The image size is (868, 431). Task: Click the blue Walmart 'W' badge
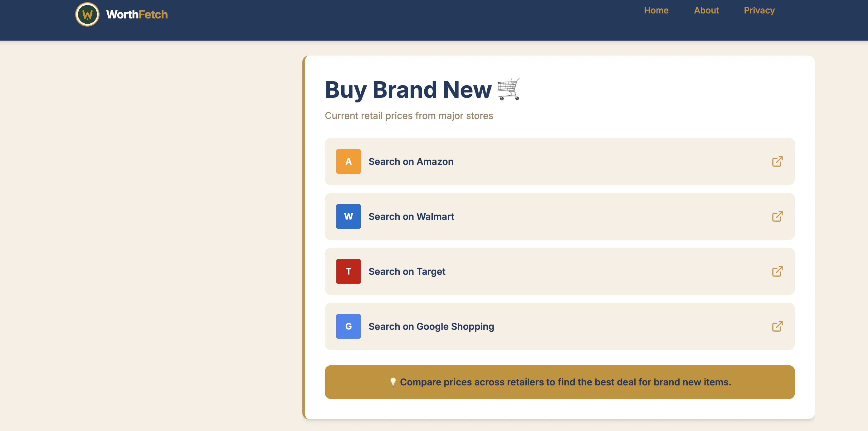[348, 216]
